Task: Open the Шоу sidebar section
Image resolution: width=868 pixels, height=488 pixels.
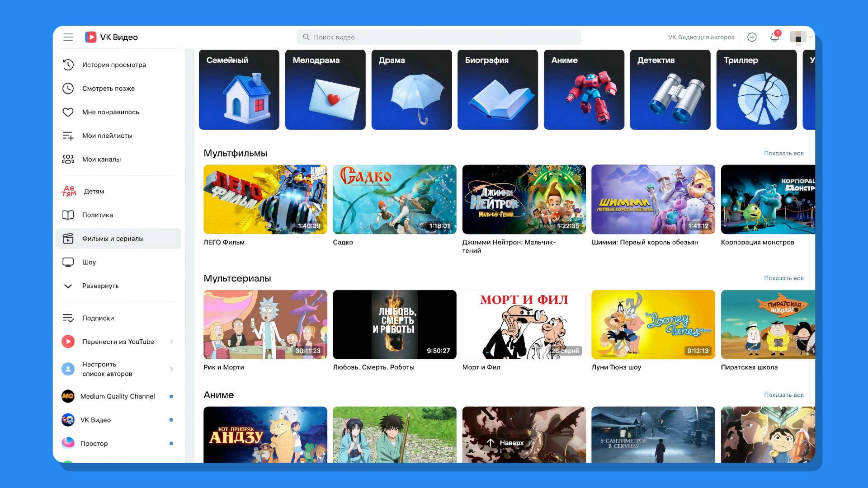Action: pyautogui.click(x=89, y=262)
